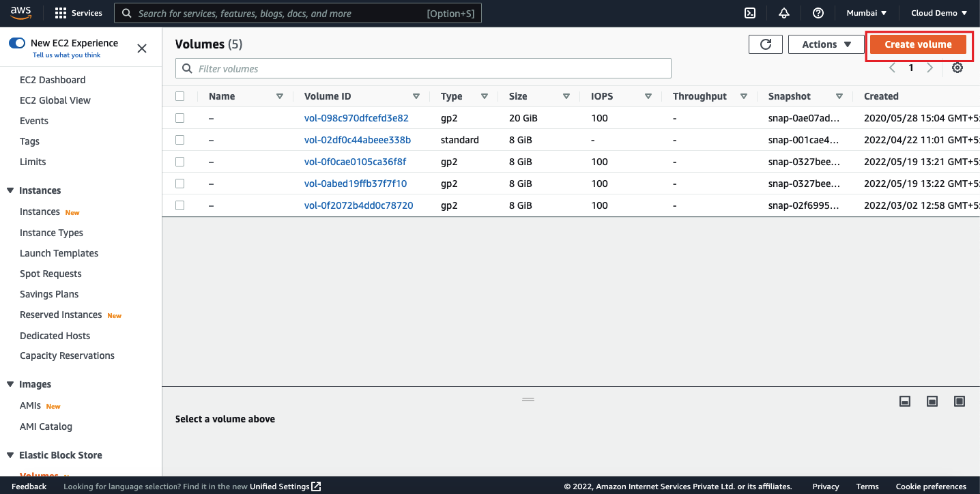This screenshot has height=494, width=980.
Task: Open Spot Requests in sidebar
Action: point(51,274)
